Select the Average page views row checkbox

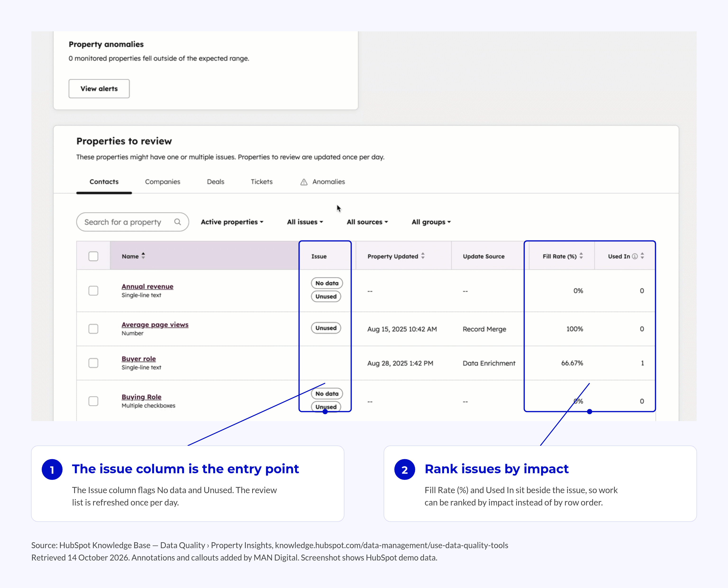pos(93,329)
